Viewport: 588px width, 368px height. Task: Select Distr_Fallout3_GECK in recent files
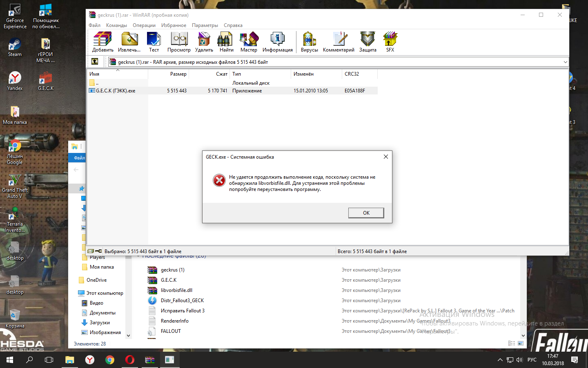point(182,301)
